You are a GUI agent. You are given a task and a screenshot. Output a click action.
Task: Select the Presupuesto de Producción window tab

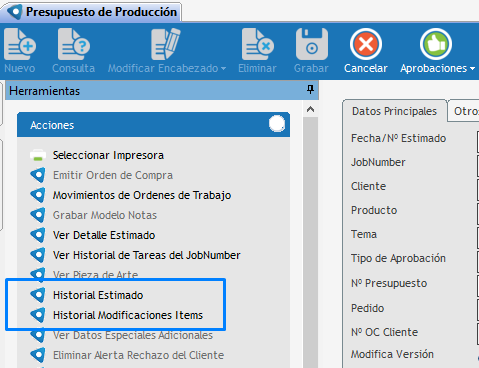click(92, 12)
